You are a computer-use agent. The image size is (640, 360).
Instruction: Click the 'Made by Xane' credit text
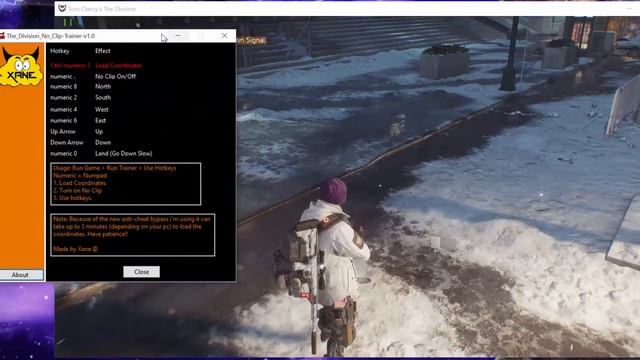pyautogui.click(x=75, y=249)
